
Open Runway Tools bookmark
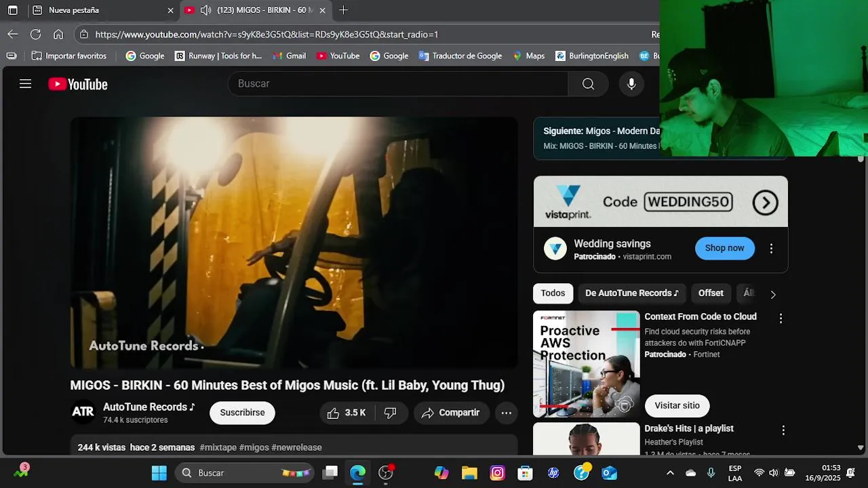pyautogui.click(x=218, y=56)
